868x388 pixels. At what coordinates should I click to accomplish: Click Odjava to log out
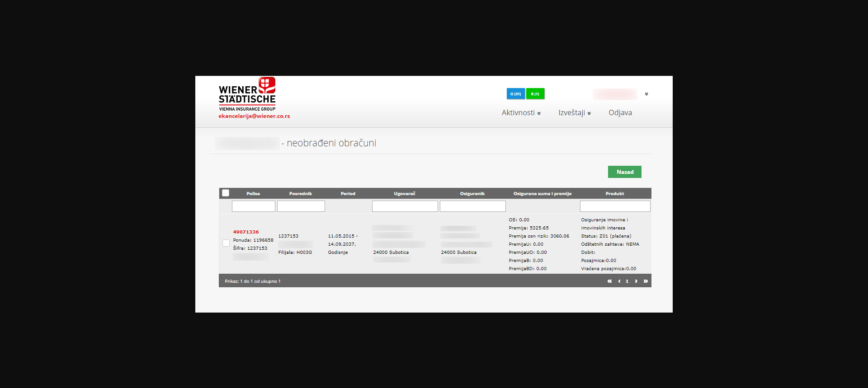[x=620, y=113]
